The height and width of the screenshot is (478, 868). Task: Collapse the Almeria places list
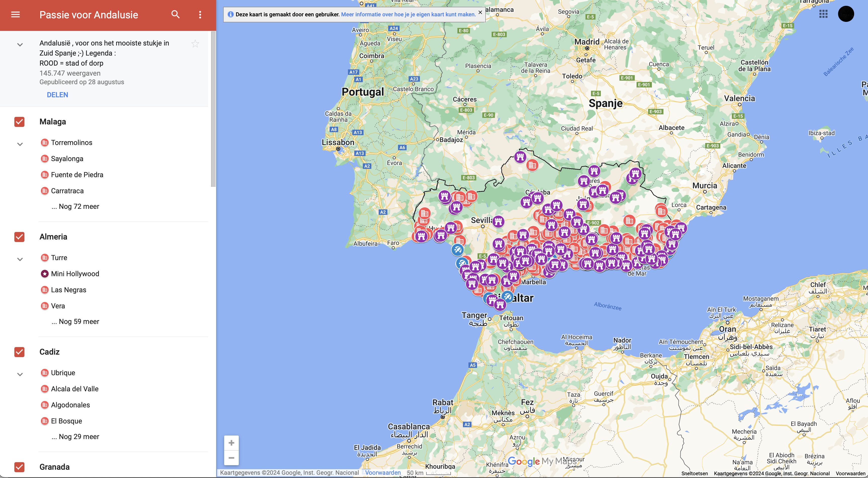pyautogui.click(x=20, y=260)
